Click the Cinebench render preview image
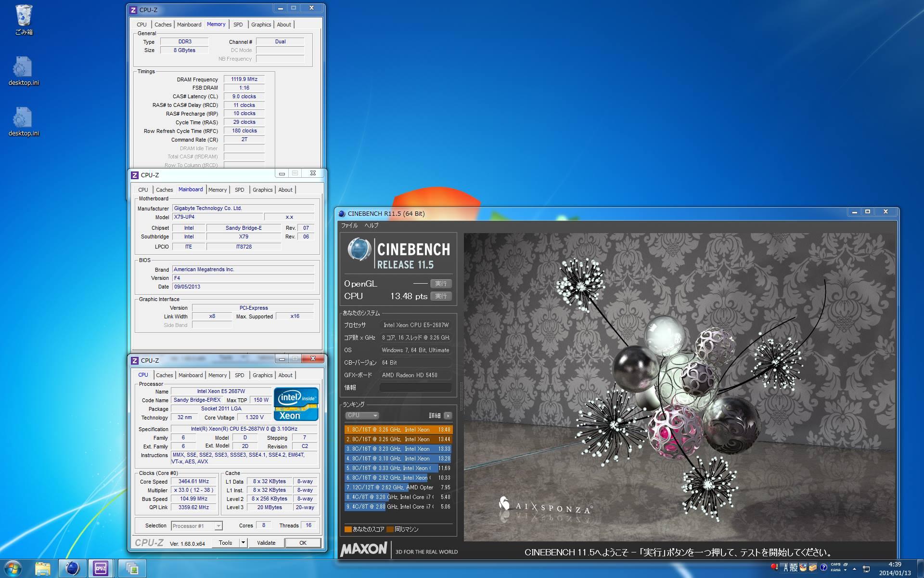 tap(679, 387)
